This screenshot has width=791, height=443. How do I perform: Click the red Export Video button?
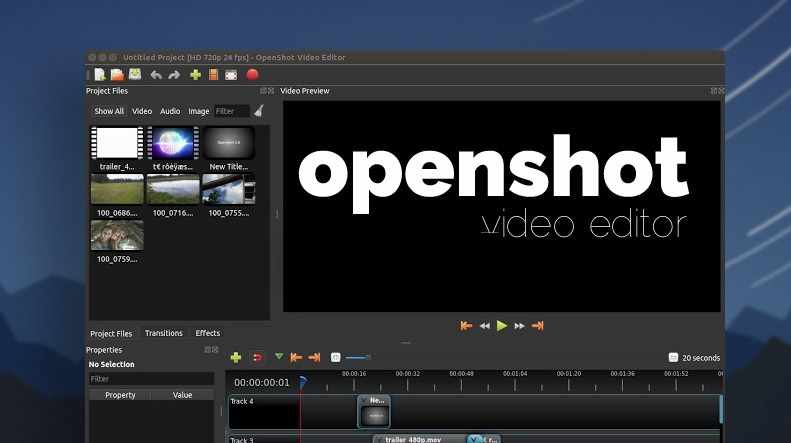(x=252, y=74)
